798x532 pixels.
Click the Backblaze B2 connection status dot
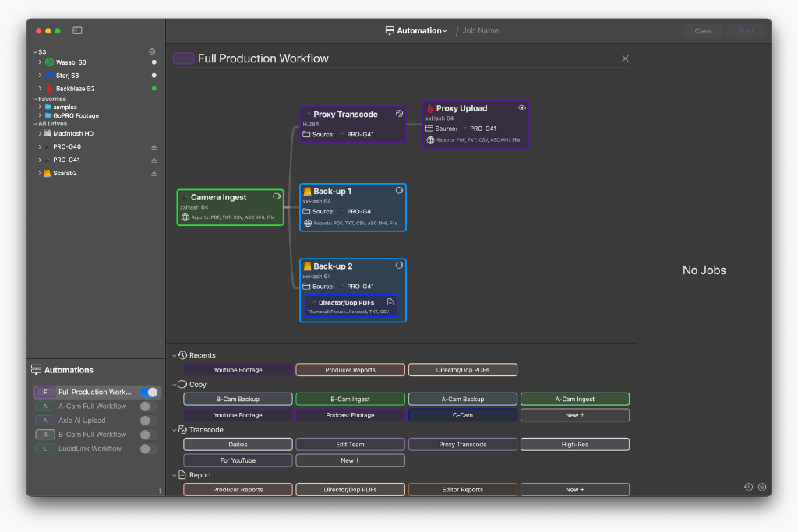click(154, 89)
